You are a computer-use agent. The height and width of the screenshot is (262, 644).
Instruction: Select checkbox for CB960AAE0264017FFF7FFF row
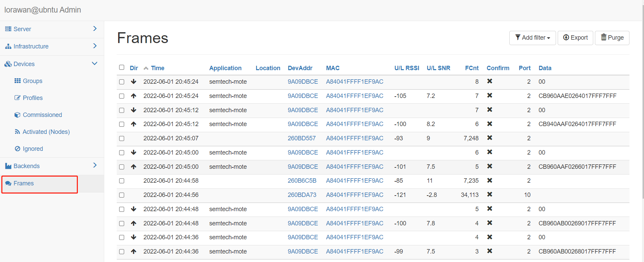[x=122, y=96]
